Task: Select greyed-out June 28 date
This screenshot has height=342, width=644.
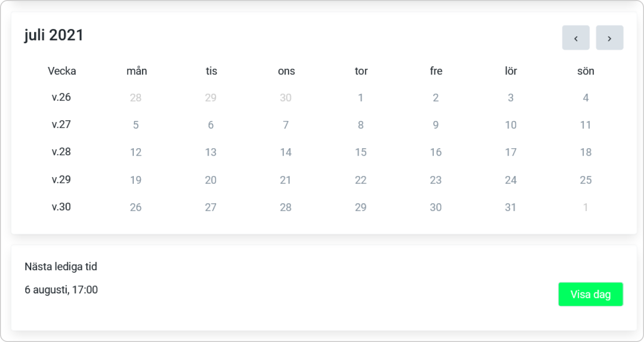Action: tap(136, 98)
